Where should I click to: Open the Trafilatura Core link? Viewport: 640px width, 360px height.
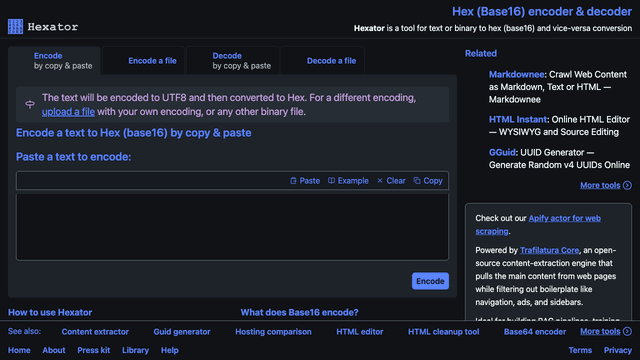pos(549,250)
